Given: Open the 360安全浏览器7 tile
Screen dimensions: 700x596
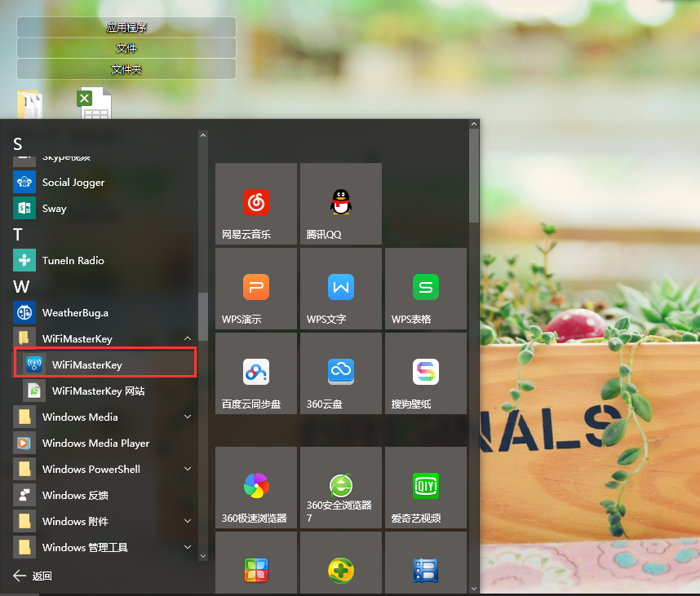Looking at the screenshot, I should (x=341, y=487).
